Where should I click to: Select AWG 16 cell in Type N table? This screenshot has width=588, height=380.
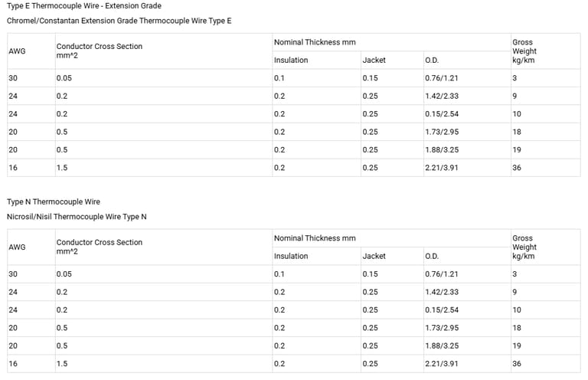[13, 364]
